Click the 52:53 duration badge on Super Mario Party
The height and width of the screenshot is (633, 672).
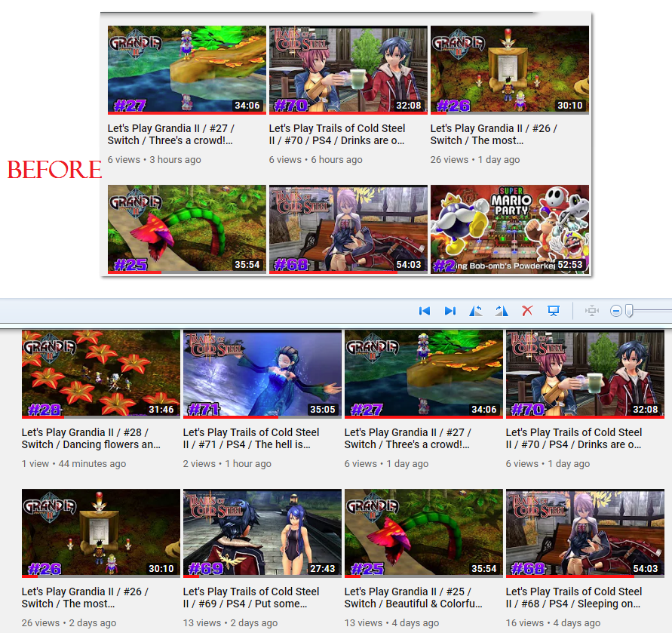[x=570, y=265]
